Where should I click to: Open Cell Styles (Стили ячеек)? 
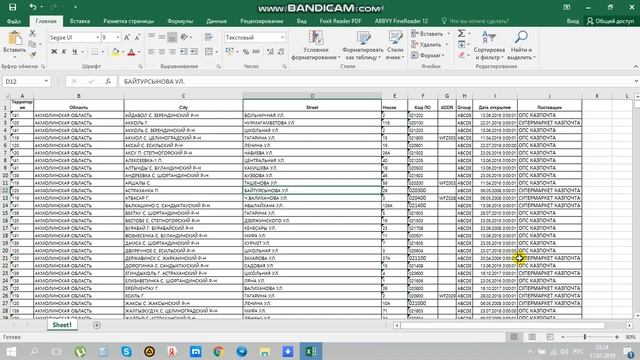(x=395, y=45)
